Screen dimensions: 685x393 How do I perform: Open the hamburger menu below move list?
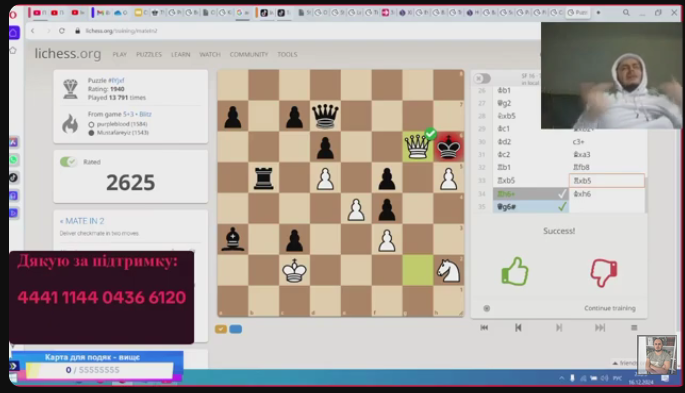pyautogui.click(x=634, y=328)
